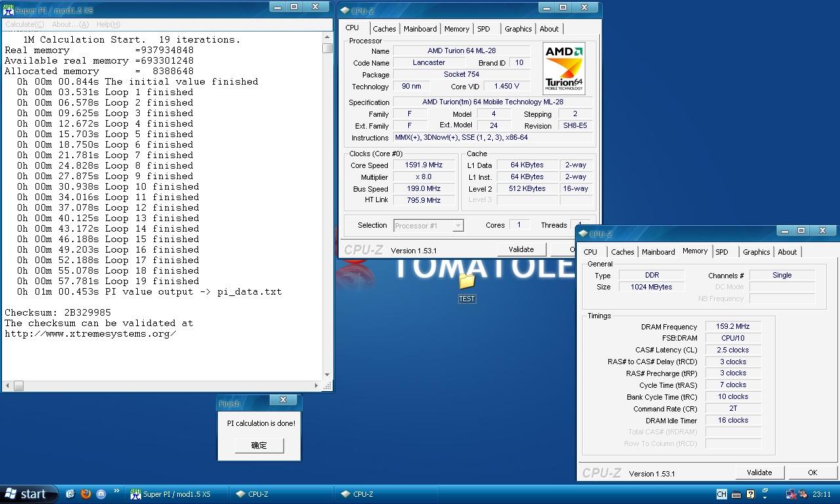The width and height of the screenshot is (840, 504).
Task: Click the HT Link value 795.9 MHz
Action: [424, 201]
